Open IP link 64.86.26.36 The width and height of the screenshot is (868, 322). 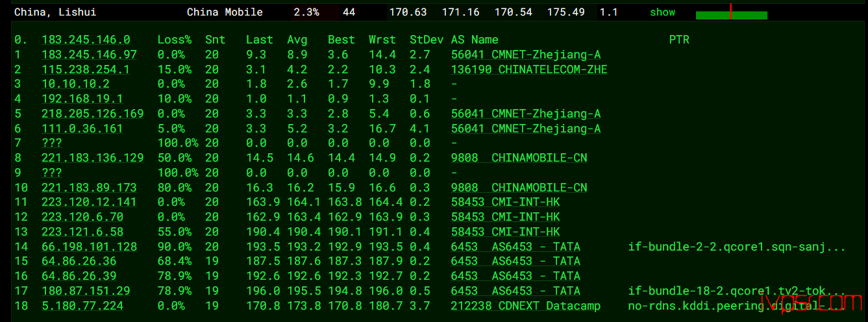79,261
